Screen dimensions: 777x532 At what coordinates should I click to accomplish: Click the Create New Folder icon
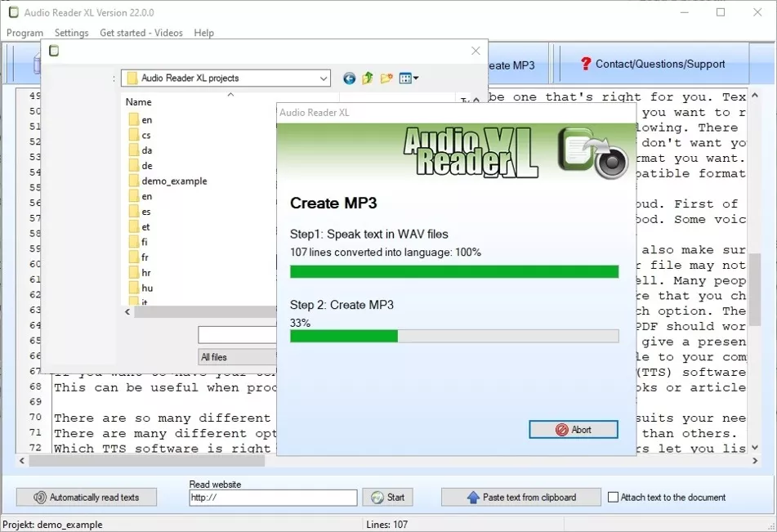(x=386, y=78)
